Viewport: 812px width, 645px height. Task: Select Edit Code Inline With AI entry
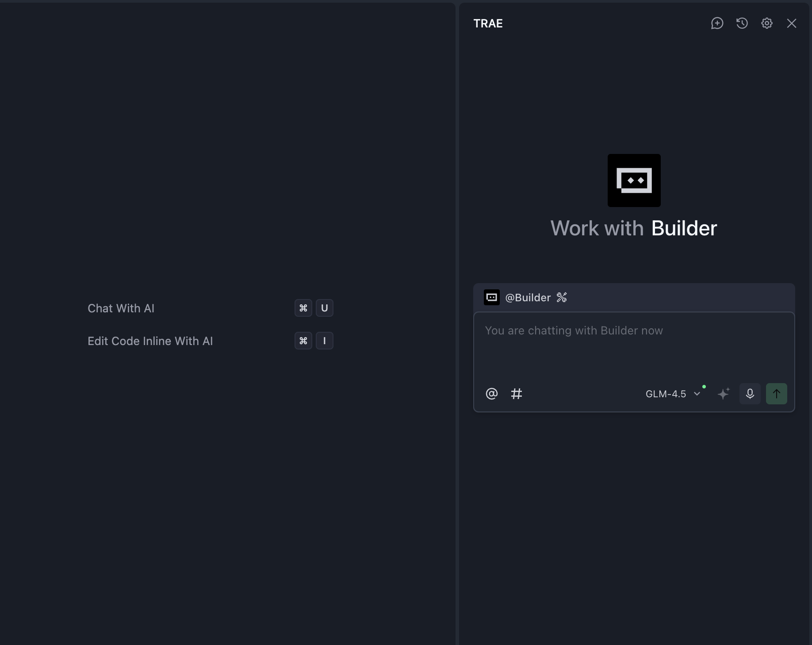coord(150,341)
